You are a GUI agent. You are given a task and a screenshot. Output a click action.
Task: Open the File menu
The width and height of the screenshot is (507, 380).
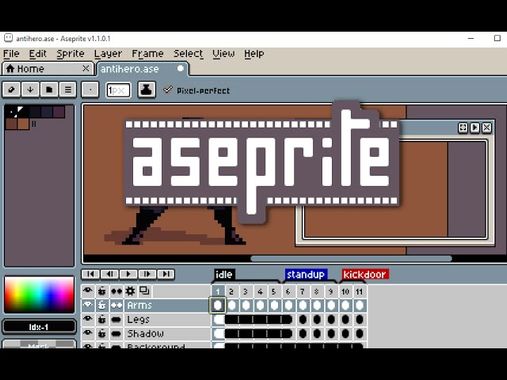(11, 54)
